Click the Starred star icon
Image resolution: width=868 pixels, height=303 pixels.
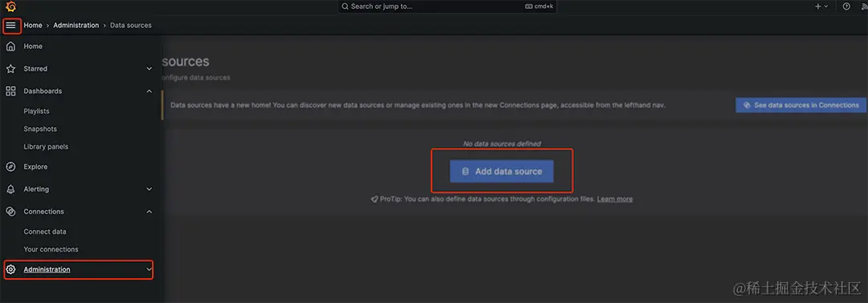click(10, 68)
